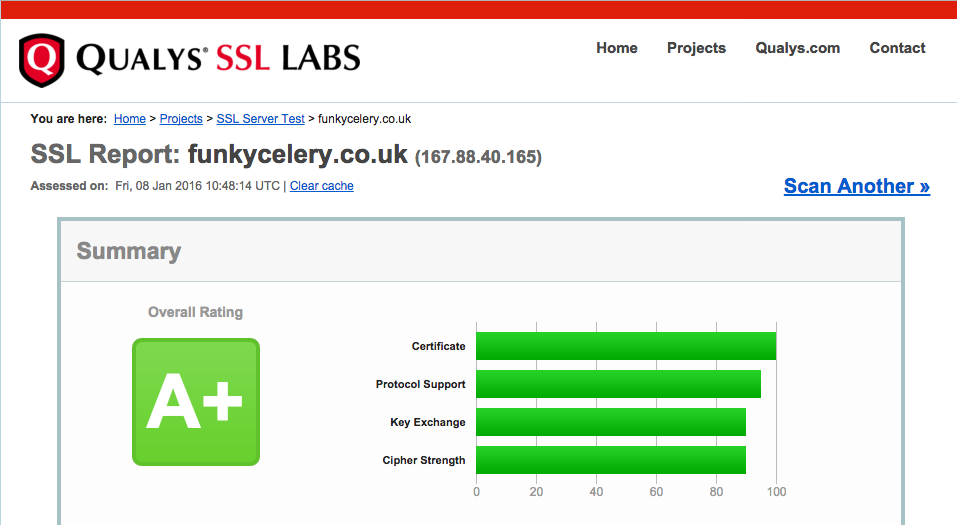Follow the Home breadcrumb link
Viewport: 957px width, 525px height.
130,119
